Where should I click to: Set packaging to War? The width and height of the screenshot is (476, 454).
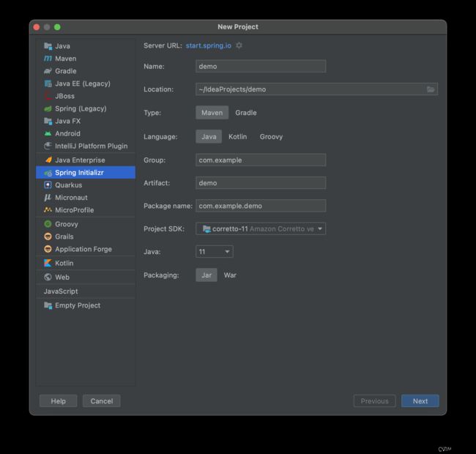pyautogui.click(x=230, y=275)
